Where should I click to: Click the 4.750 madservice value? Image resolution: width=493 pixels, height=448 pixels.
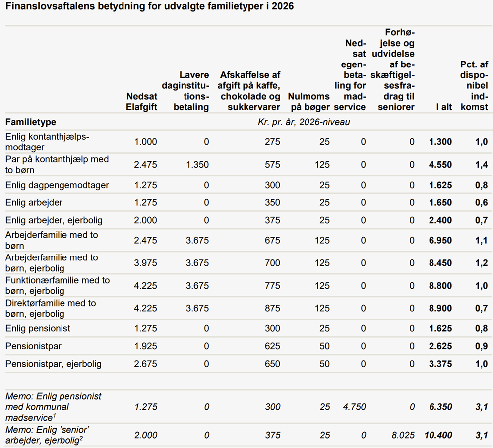click(x=354, y=407)
